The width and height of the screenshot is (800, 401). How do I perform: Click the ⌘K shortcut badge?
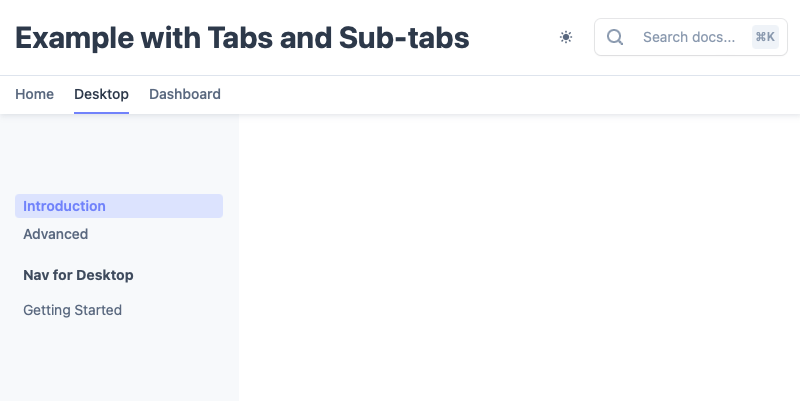point(765,37)
